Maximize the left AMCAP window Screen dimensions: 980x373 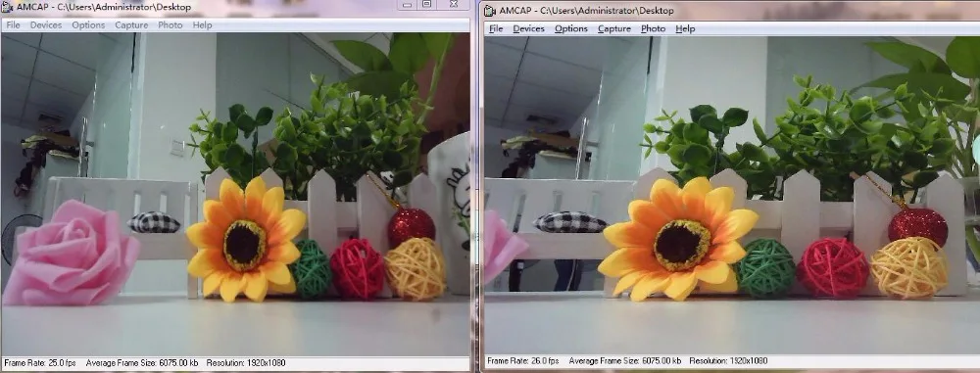(x=427, y=4)
